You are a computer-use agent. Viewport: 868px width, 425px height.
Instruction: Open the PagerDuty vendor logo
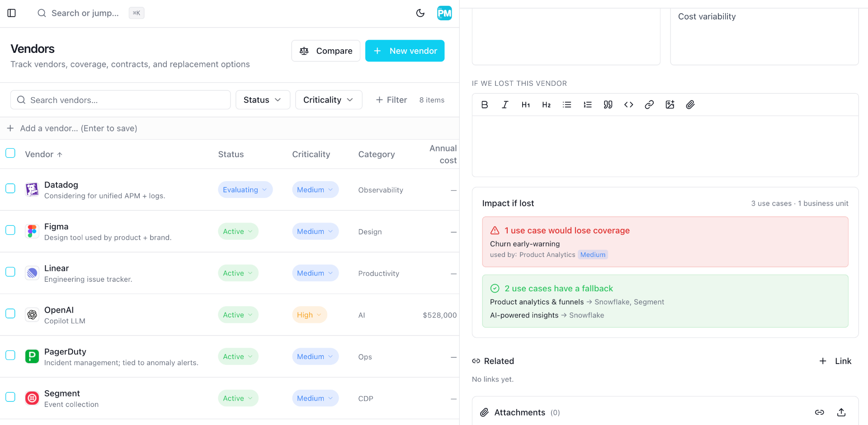pos(32,356)
